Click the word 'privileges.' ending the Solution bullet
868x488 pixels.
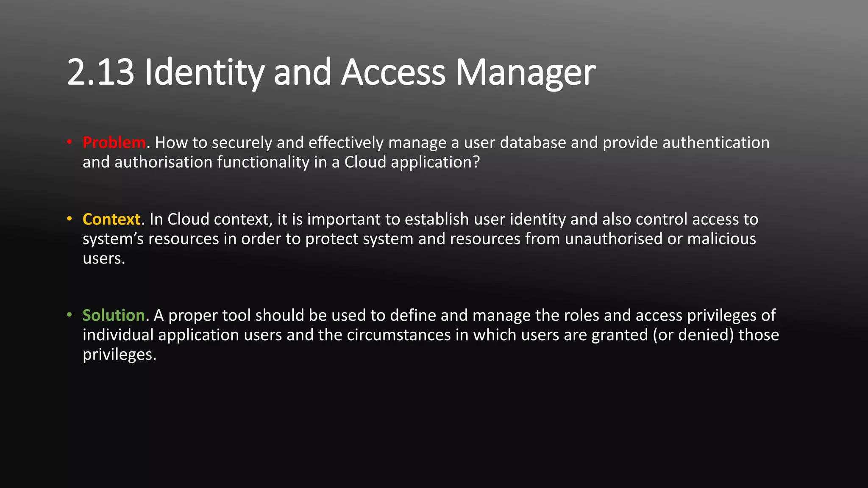click(120, 355)
